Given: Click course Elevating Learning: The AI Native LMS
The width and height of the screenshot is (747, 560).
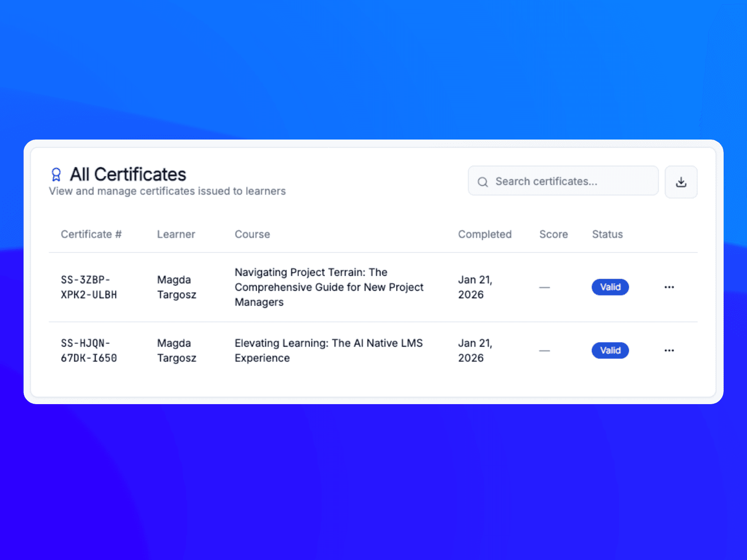Looking at the screenshot, I should (329, 350).
